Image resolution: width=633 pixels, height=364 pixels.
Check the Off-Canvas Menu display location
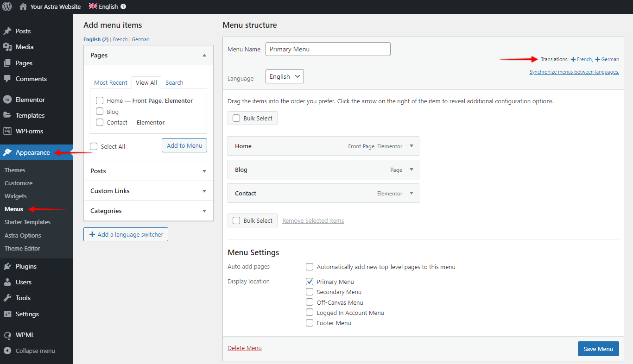[x=310, y=302]
